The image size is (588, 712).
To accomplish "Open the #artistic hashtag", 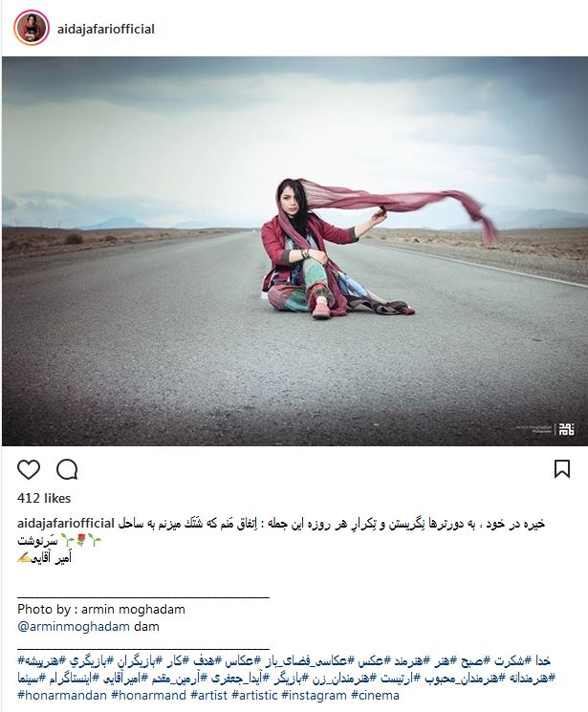I will click(x=254, y=695).
